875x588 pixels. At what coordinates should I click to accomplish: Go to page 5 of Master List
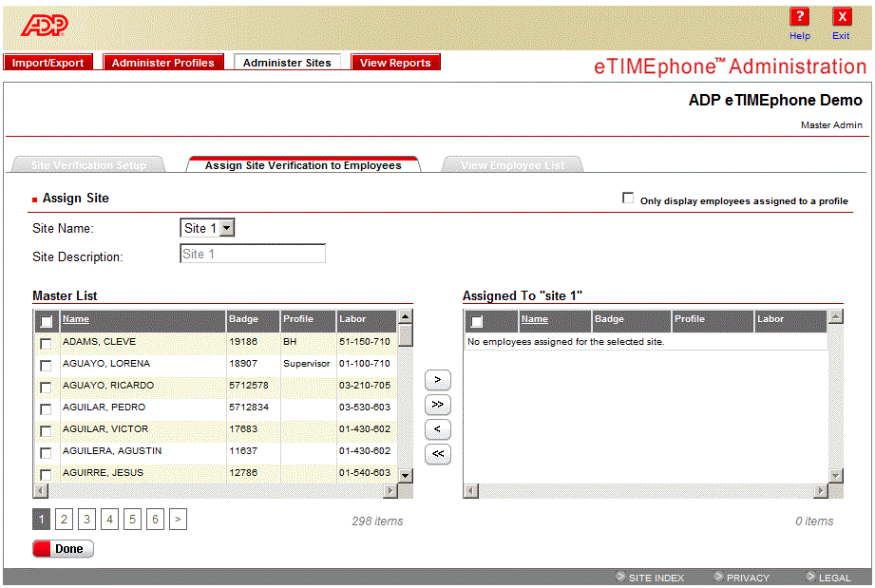[x=132, y=520]
